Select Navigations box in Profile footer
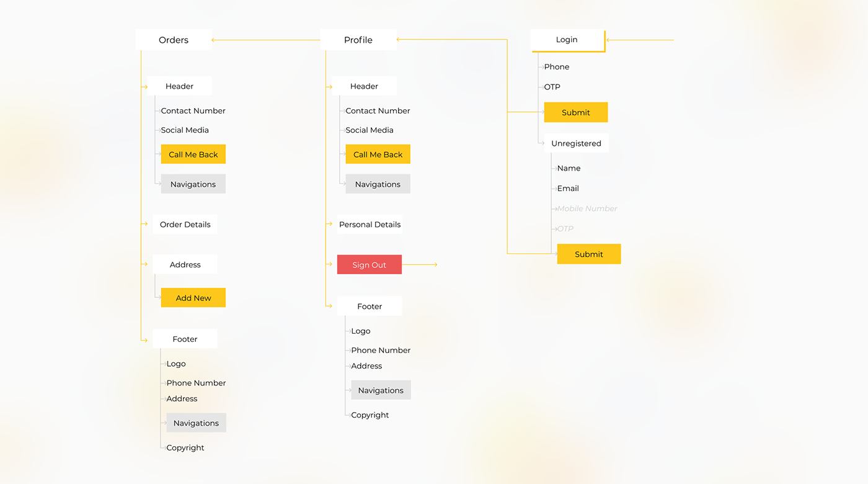 pyautogui.click(x=381, y=390)
